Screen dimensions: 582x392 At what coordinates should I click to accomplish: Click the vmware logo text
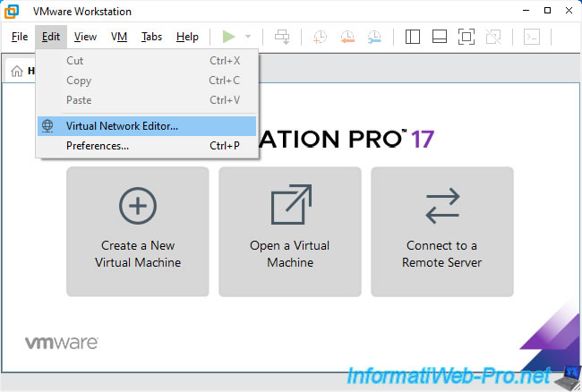62,343
